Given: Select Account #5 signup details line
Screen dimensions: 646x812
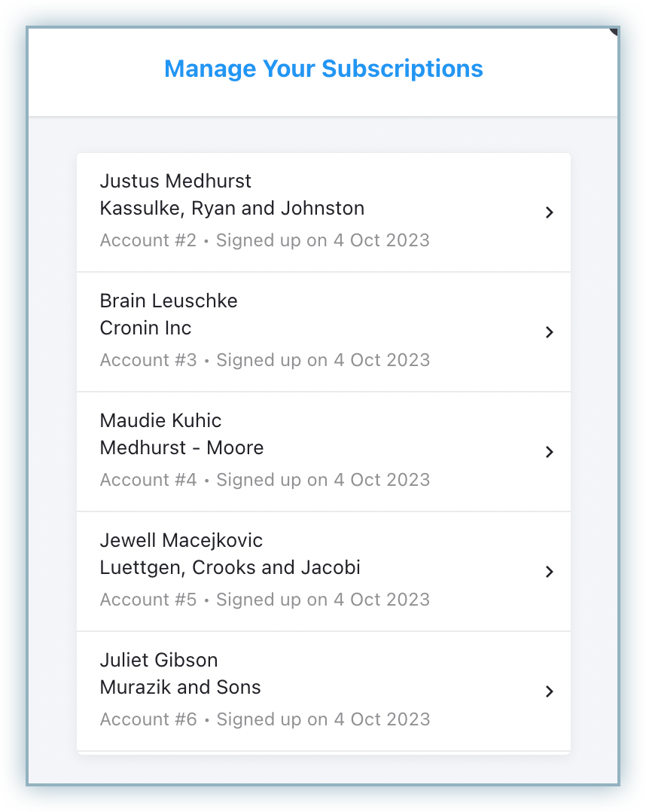Looking at the screenshot, I should 264,600.
